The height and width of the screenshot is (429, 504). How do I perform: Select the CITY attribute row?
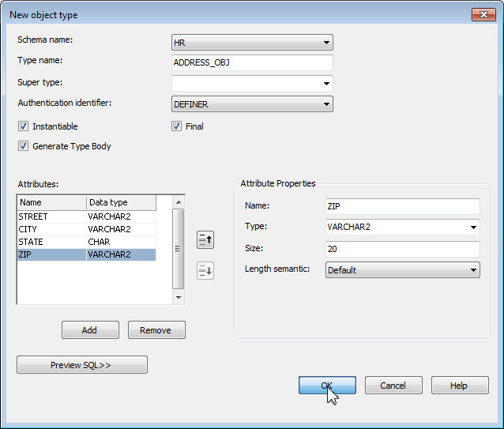pos(86,229)
